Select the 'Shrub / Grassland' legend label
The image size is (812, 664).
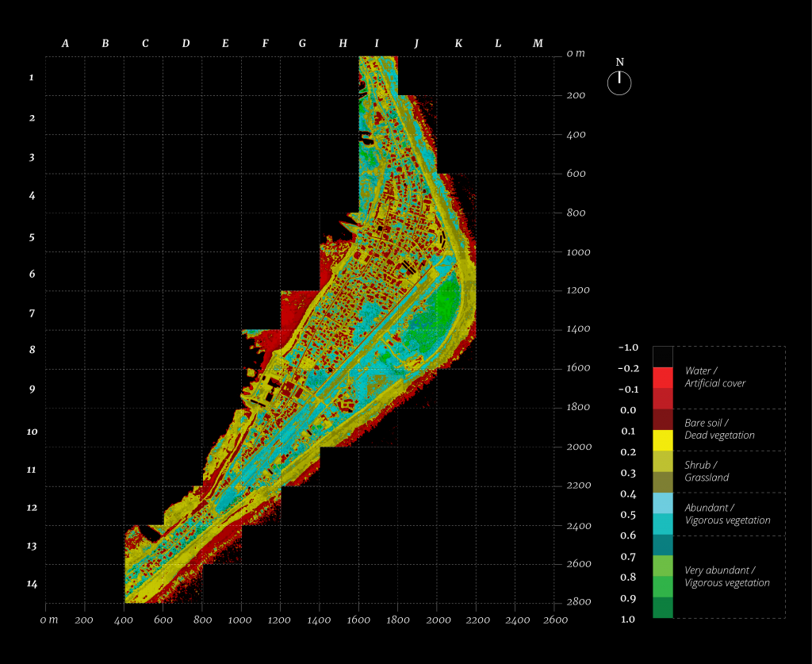point(707,471)
